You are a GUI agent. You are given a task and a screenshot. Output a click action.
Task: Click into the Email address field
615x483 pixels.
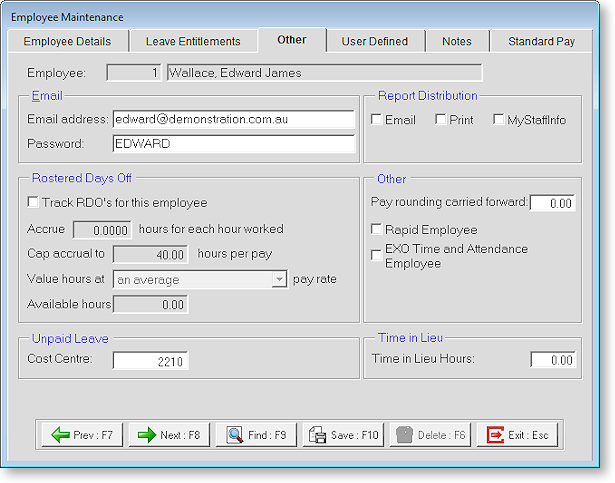click(x=233, y=119)
